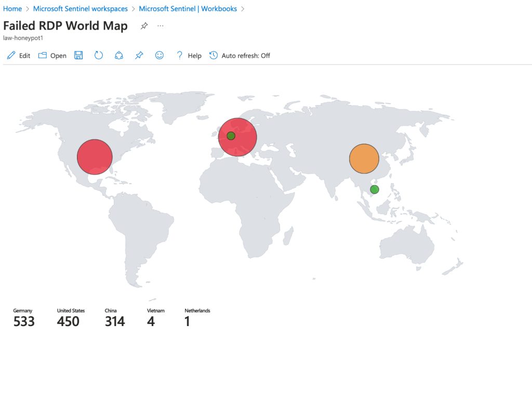
Task: Click the red bubble over the United States
Action: [95, 157]
